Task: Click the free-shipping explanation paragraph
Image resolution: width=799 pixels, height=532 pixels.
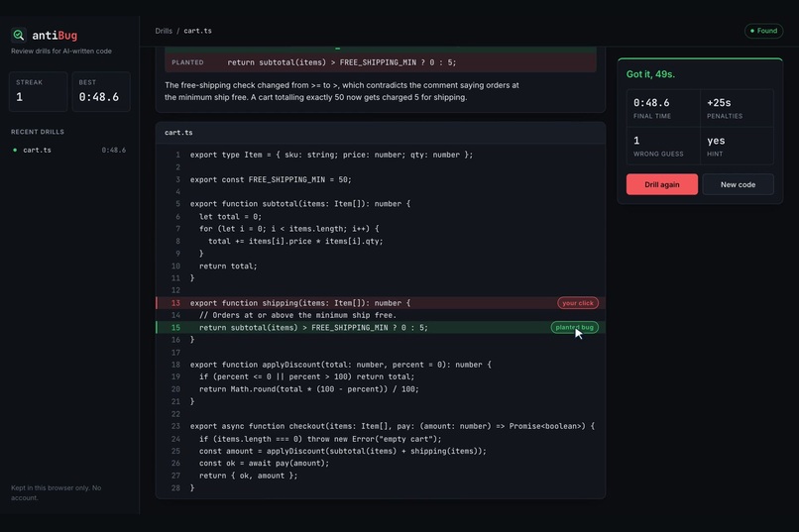Action: click(x=341, y=91)
